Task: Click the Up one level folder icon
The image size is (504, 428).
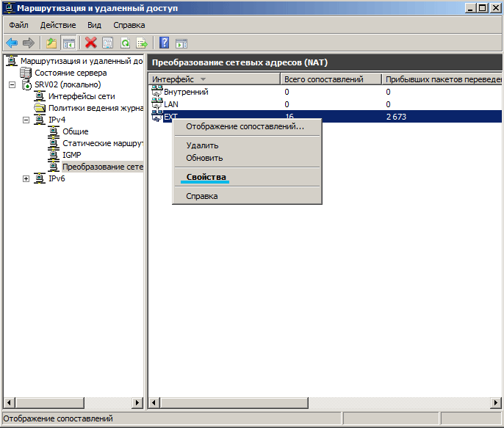Action: point(51,43)
